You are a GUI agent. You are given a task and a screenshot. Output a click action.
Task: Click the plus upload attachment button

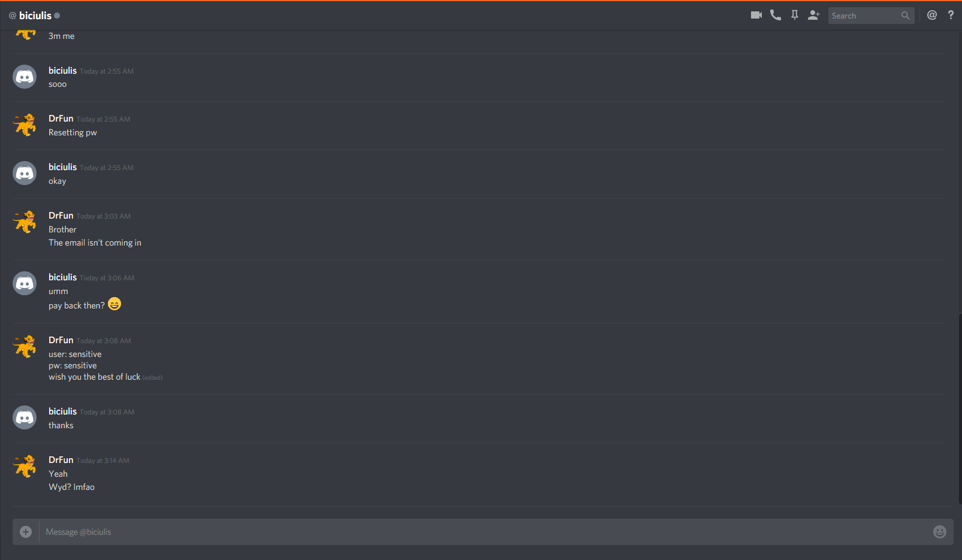26,532
